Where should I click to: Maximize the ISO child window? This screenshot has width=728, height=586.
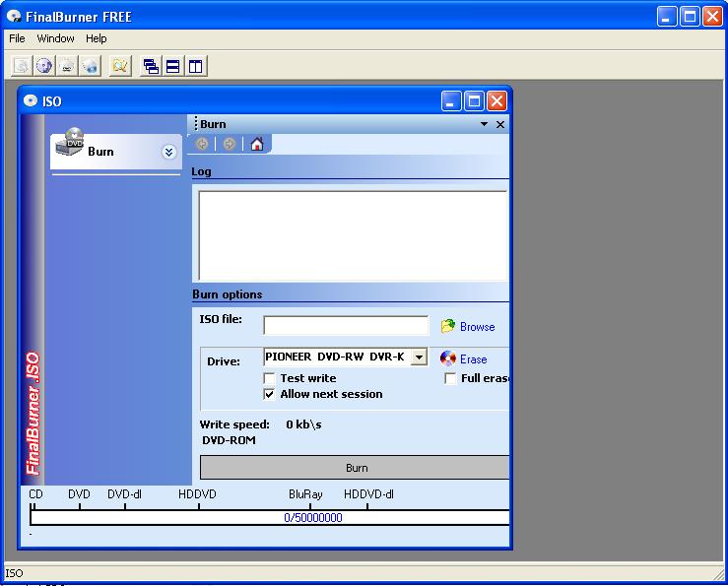(474, 100)
